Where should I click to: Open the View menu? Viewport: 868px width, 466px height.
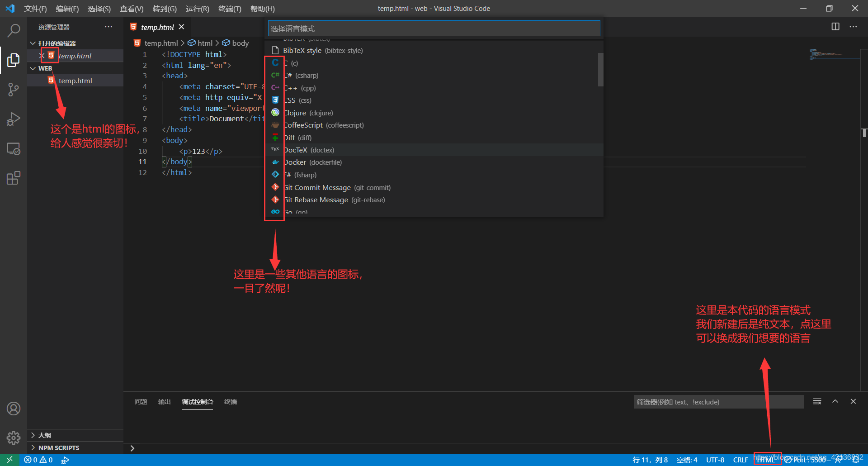click(x=132, y=9)
